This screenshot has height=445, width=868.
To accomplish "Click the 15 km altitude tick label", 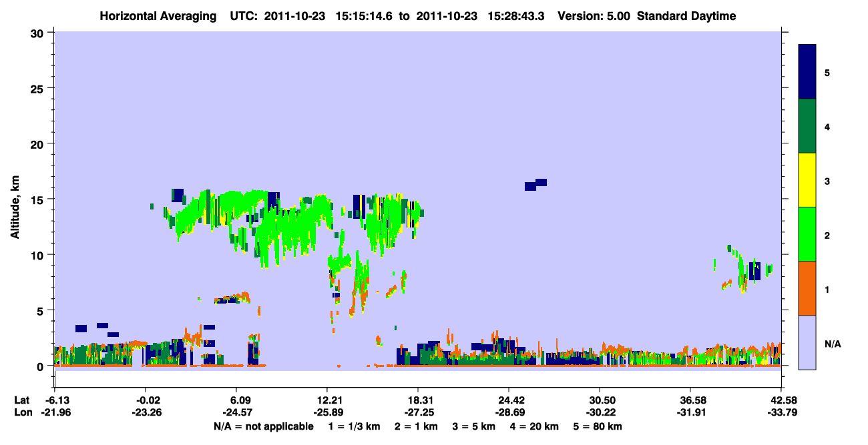I will tap(39, 199).
